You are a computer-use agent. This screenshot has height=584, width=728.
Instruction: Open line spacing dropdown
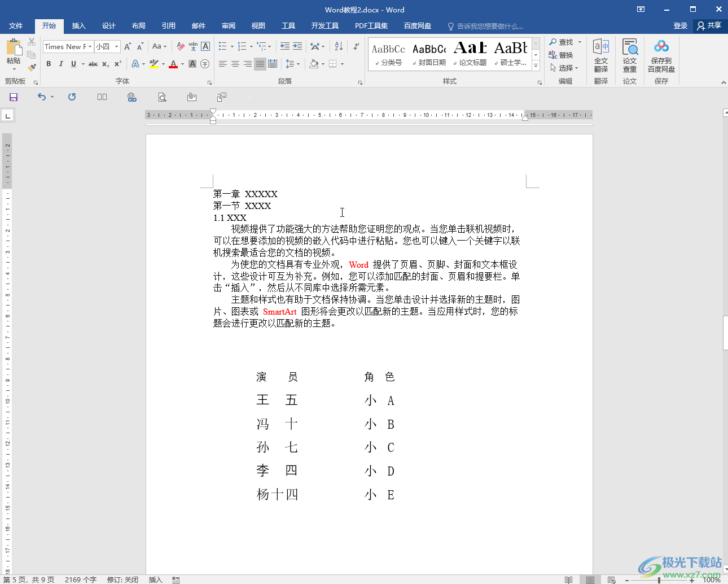click(x=292, y=64)
